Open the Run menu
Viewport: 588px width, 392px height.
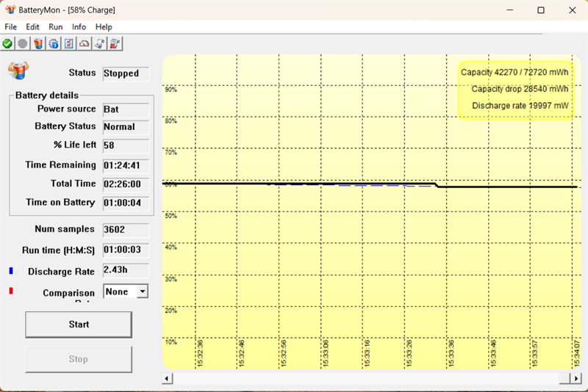point(56,26)
